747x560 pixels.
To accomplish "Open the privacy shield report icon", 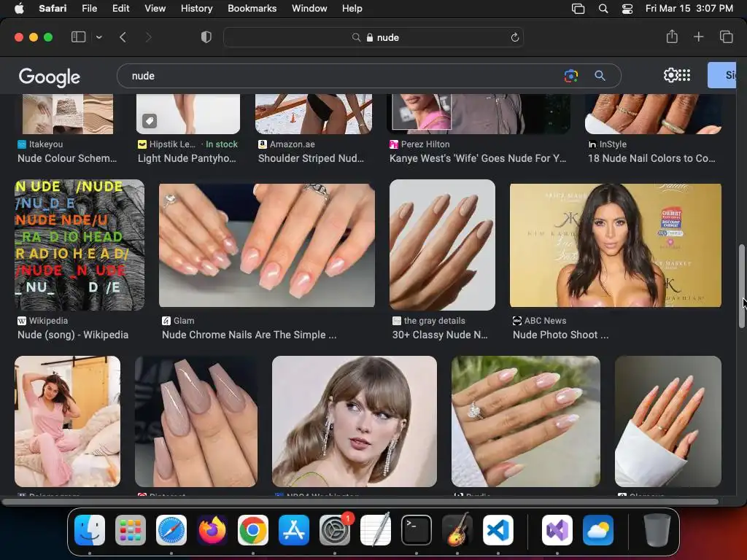I will 206,37.
